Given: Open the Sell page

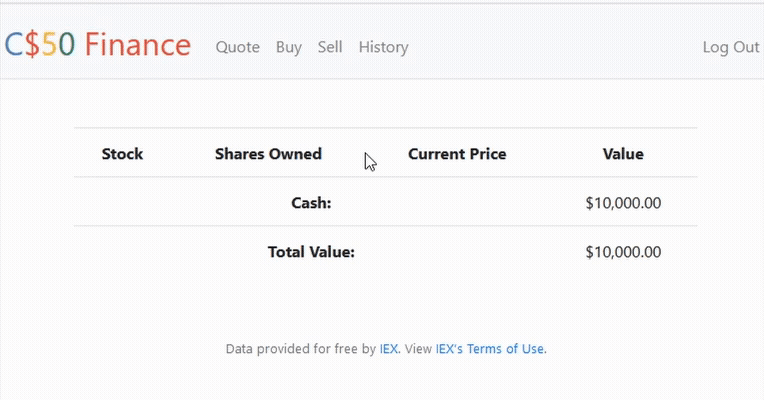Looking at the screenshot, I should pos(330,47).
